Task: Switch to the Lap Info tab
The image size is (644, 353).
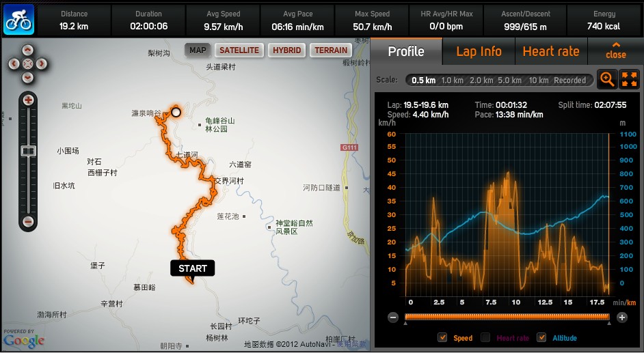Action: 479,51
